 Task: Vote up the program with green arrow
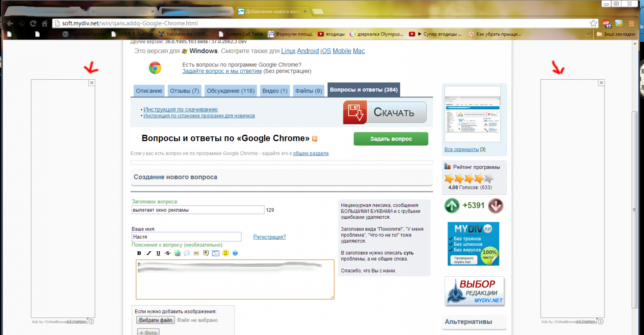452,206
